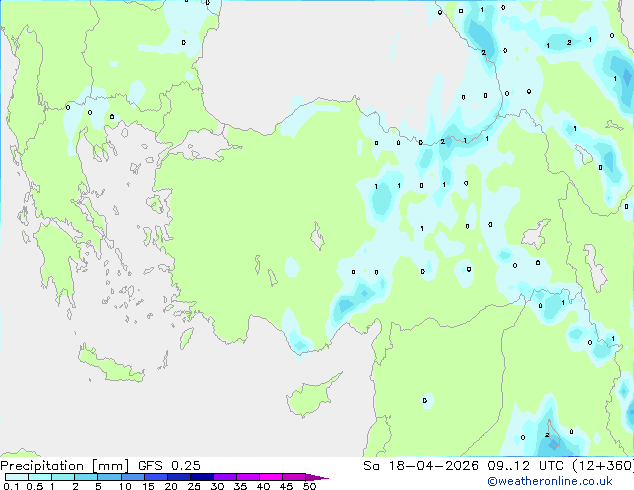Click the 0.1 legend scale label

[x=10, y=486]
